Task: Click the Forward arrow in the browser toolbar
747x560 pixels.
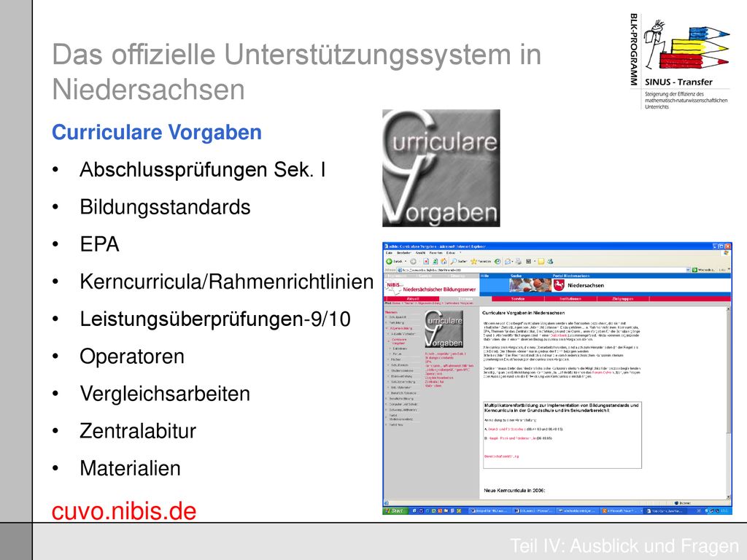Action: click(x=413, y=262)
